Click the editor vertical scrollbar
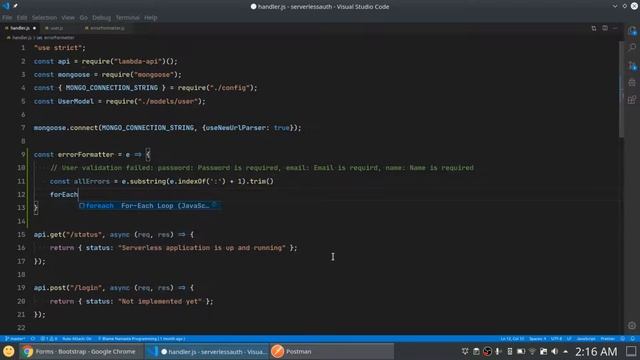Screen dimensions: 640x360 621,90
